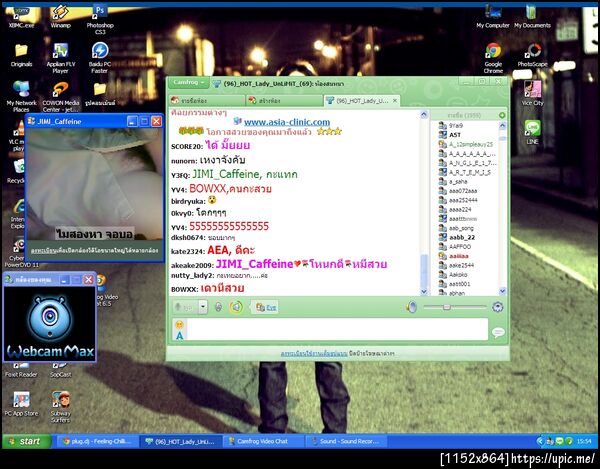Launch Google Chrome desktop shortcut

[x=493, y=58]
